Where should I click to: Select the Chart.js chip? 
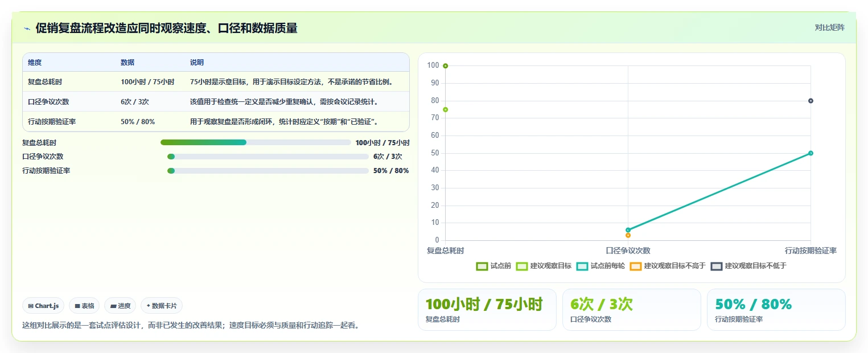(x=44, y=306)
